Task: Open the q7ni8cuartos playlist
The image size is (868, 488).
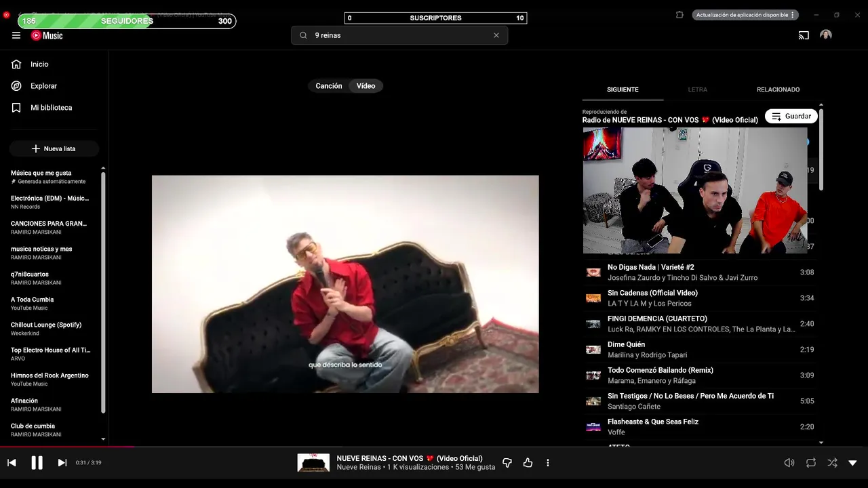Action: coord(50,278)
